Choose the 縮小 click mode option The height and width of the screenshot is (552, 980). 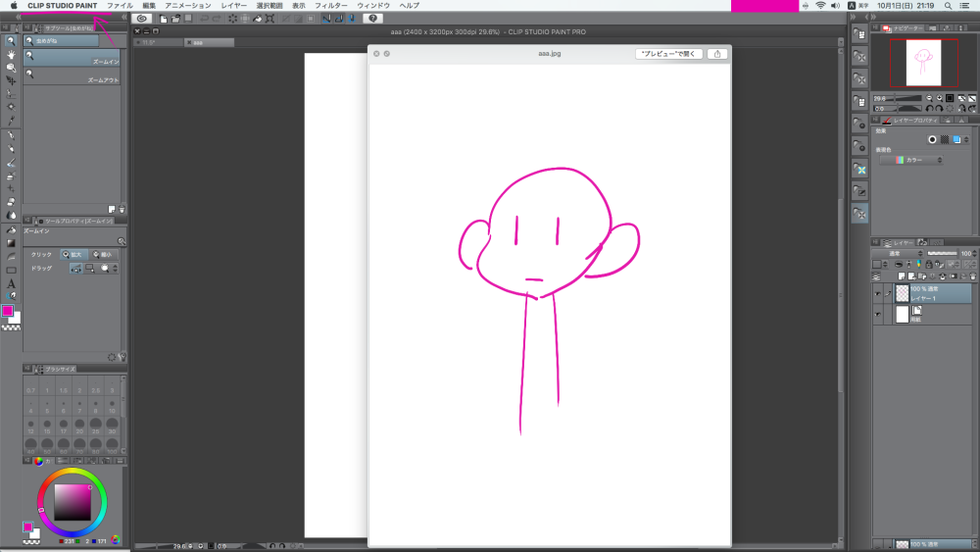click(101, 254)
